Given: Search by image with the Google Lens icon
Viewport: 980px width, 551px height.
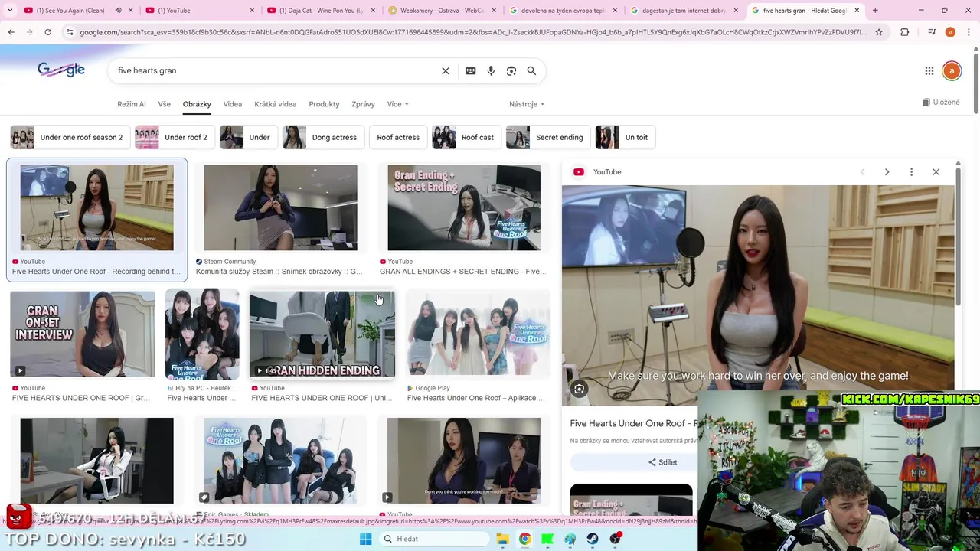Looking at the screenshot, I should click(511, 70).
